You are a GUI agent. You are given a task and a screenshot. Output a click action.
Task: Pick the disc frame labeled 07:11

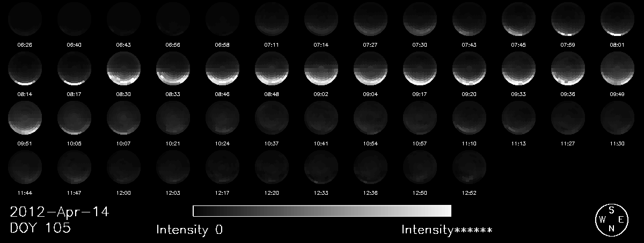click(x=272, y=20)
